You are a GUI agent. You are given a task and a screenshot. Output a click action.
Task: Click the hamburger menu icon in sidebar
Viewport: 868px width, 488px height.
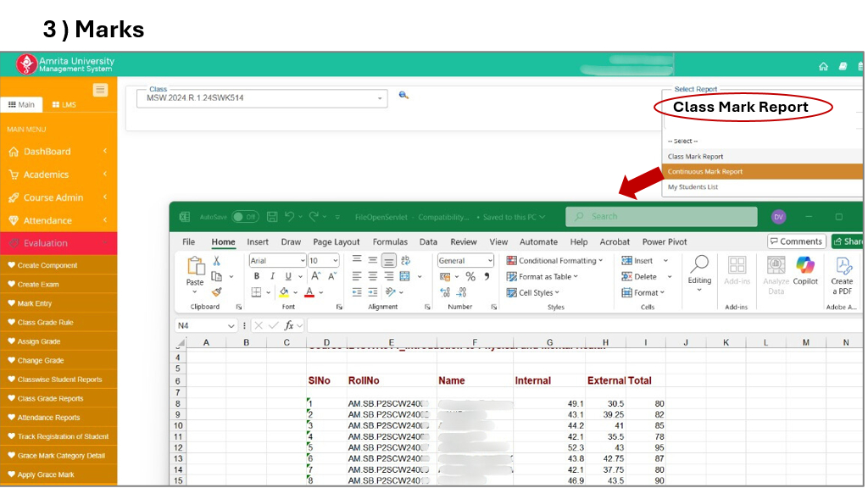100,90
